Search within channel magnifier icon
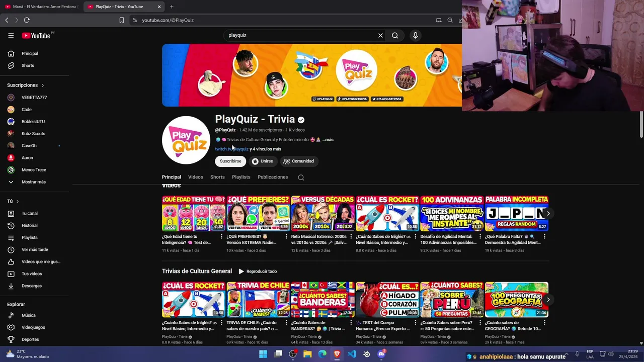This screenshot has width=644, height=362. point(301,177)
